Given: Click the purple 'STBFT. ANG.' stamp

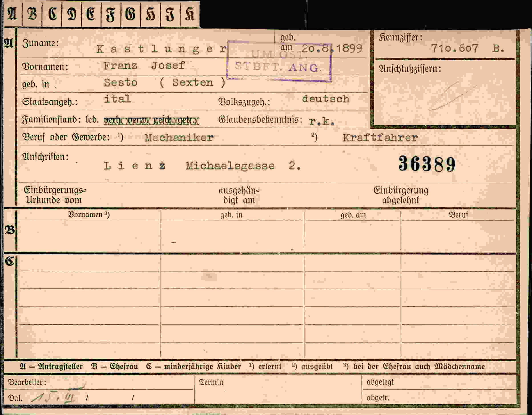Looking at the screenshot, I should (279, 61).
